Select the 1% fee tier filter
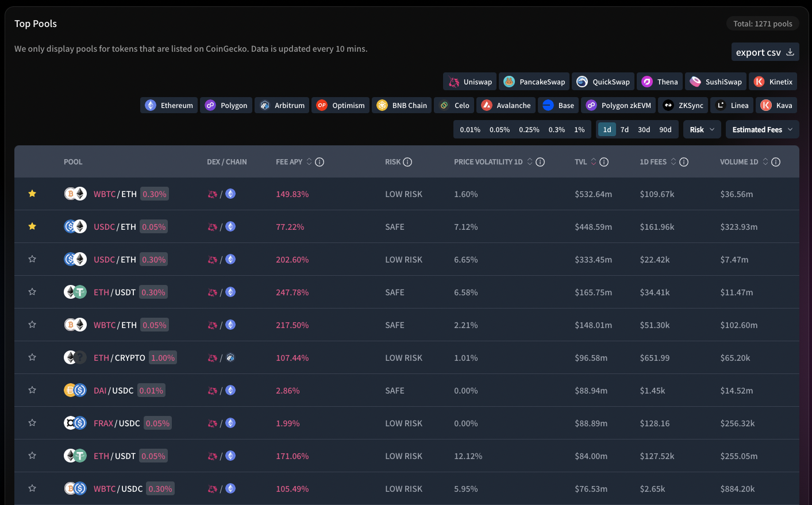812x505 pixels. click(579, 129)
